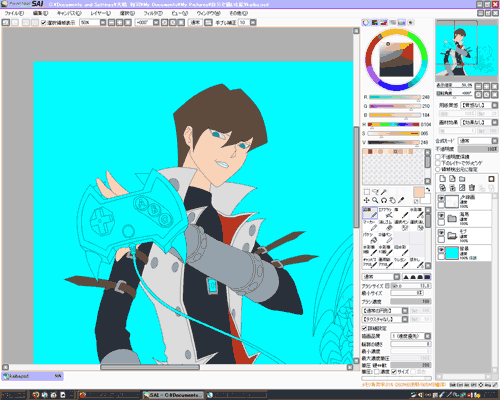The width and height of the screenshot is (500, 400).
Task: Open the zoom percentage dropdown in toolbar
Action: click(103, 22)
